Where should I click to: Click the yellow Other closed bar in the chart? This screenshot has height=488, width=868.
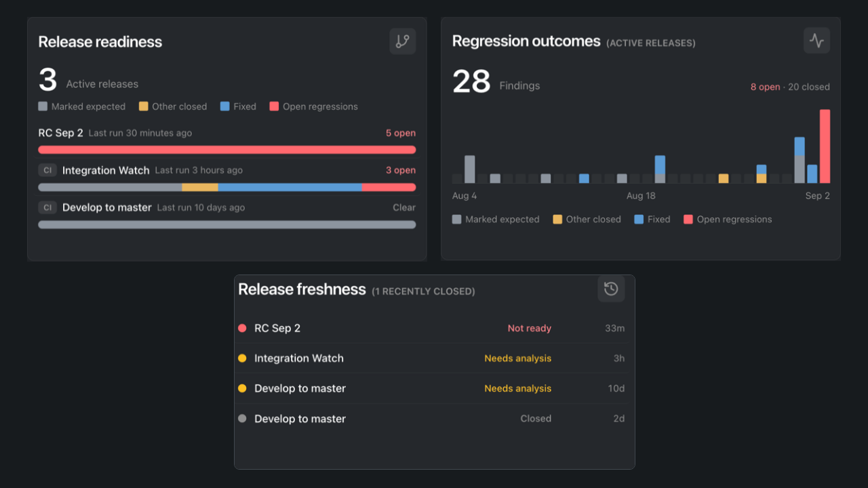point(724,178)
